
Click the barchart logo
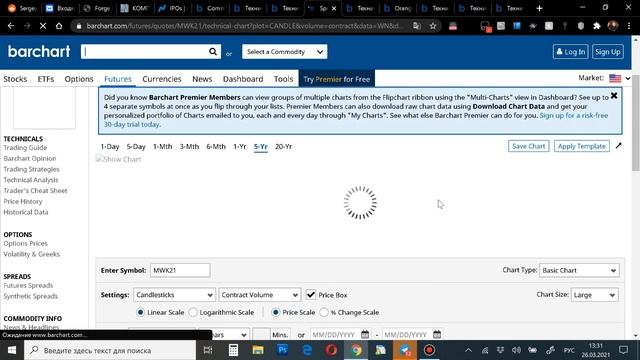click(x=39, y=52)
